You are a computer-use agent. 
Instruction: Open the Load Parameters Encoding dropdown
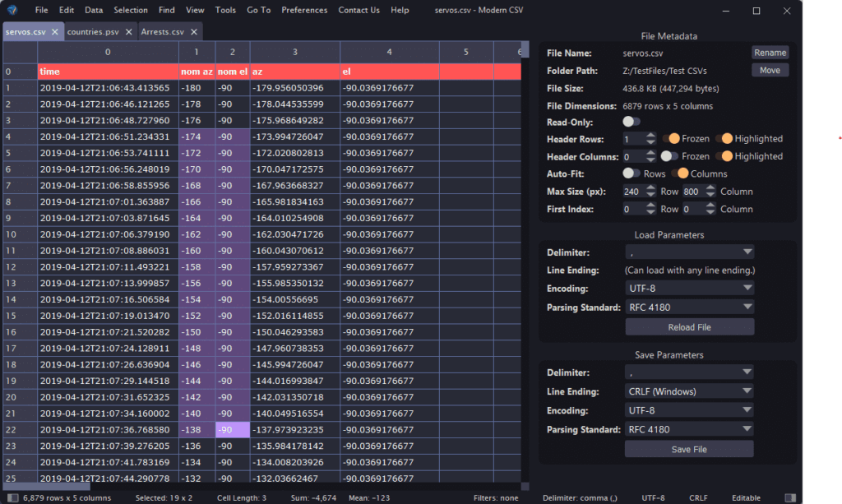(x=690, y=289)
